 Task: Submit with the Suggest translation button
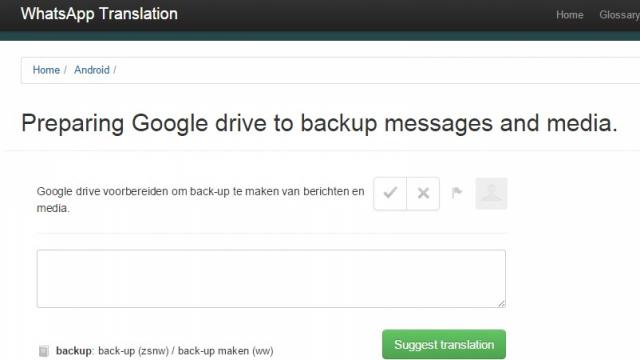[444, 344]
